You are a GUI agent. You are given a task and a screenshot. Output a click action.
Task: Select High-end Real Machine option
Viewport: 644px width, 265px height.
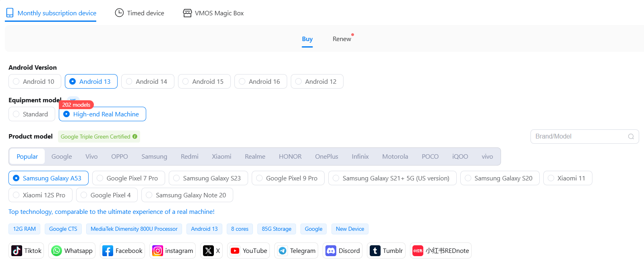tap(102, 114)
